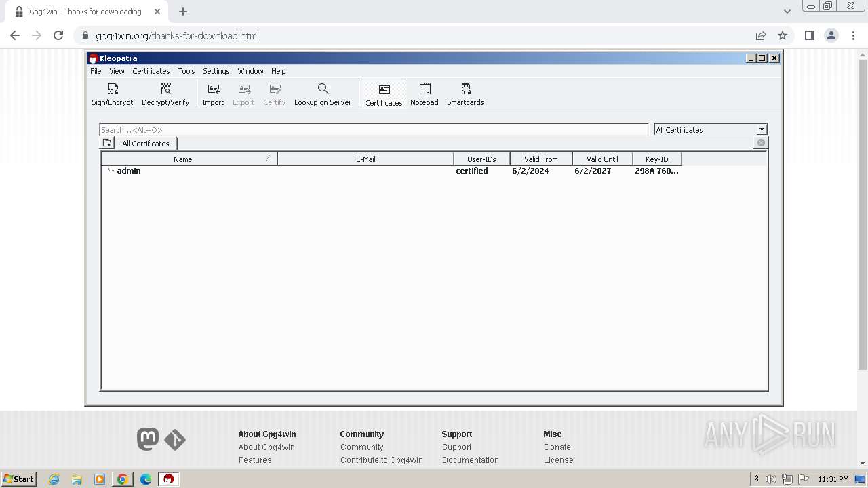Viewport: 868px width, 488px height.
Task: Launch Internet Explorer from taskbar
Action: pyautogui.click(x=54, y=479)
